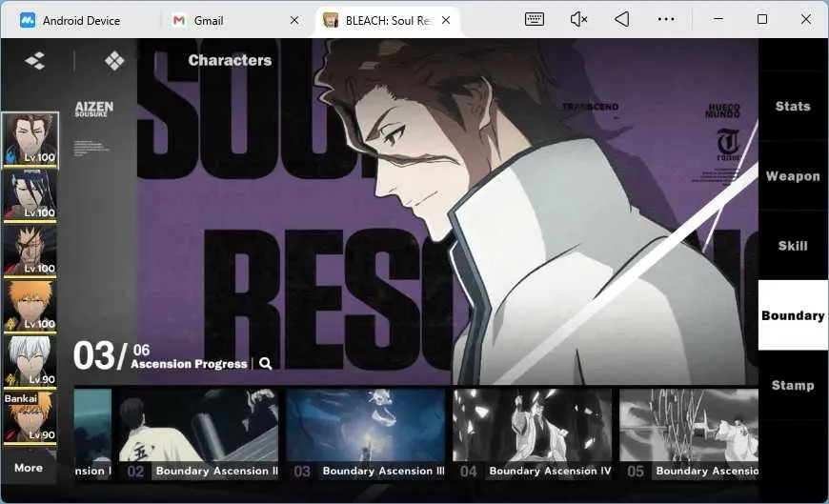Open the Weapon tab
The width and height of the screenshot is (829, 504).
[793, 176]
